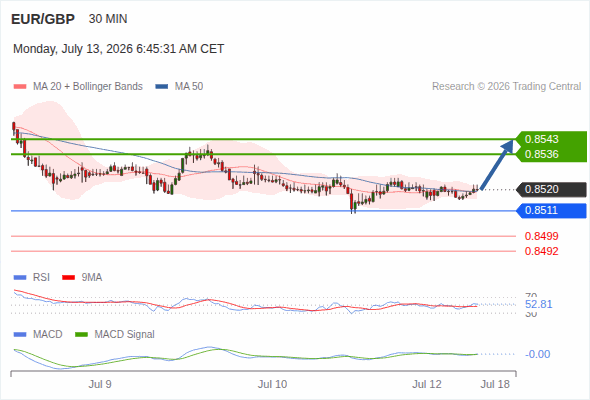Click the MA 20 + Bollinger Bands legend swatch
This screenshot has width=590, height=400.
[x=20, y=87]
